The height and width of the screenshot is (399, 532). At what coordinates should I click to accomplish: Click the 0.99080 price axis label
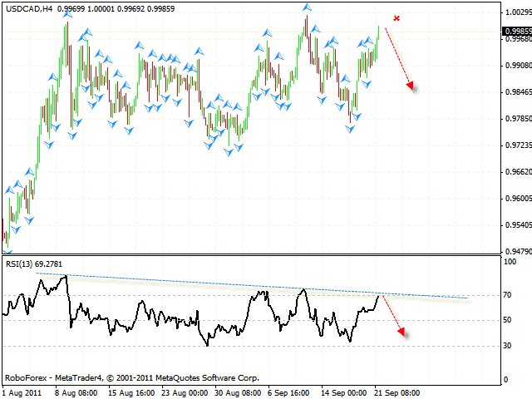519,65
